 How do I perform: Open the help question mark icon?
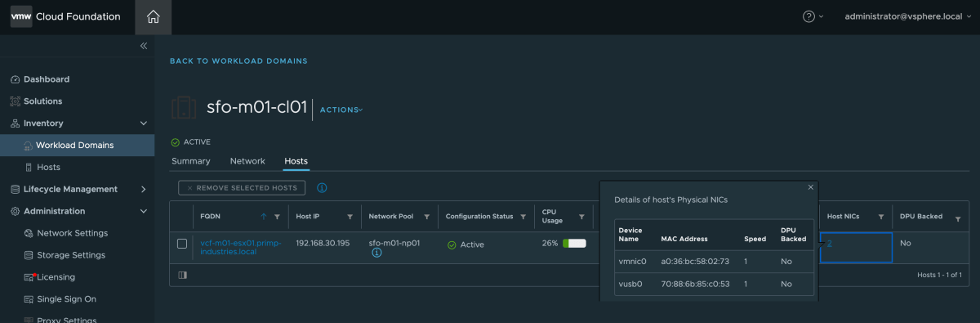tap(808, 16)
